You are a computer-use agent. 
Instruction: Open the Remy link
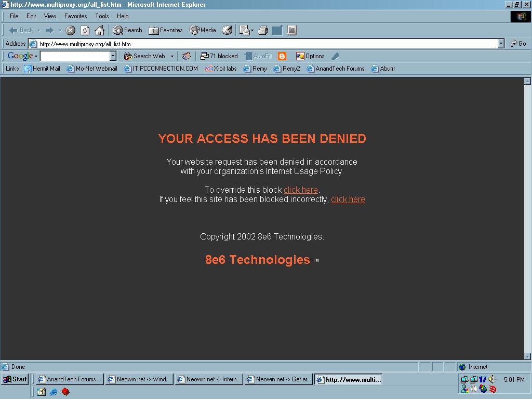(x=255, y=69)
